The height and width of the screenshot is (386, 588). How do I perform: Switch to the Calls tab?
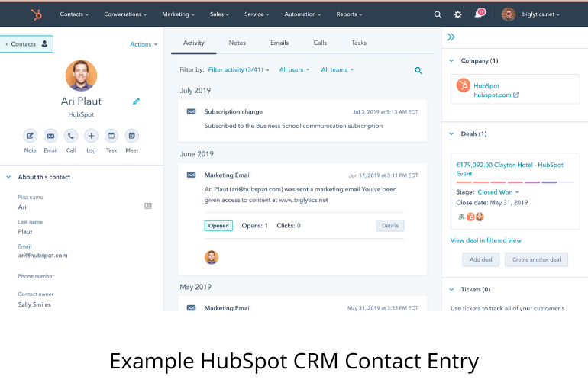(x=320, y=43)
